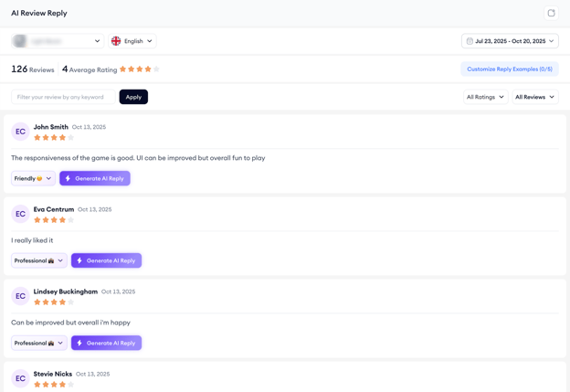Image resolution: width=570 pixels, height=392 pixels.
Task: Generate AI Reply for Lindsey Buckingham's review
Action: click(x=106, y=343)
